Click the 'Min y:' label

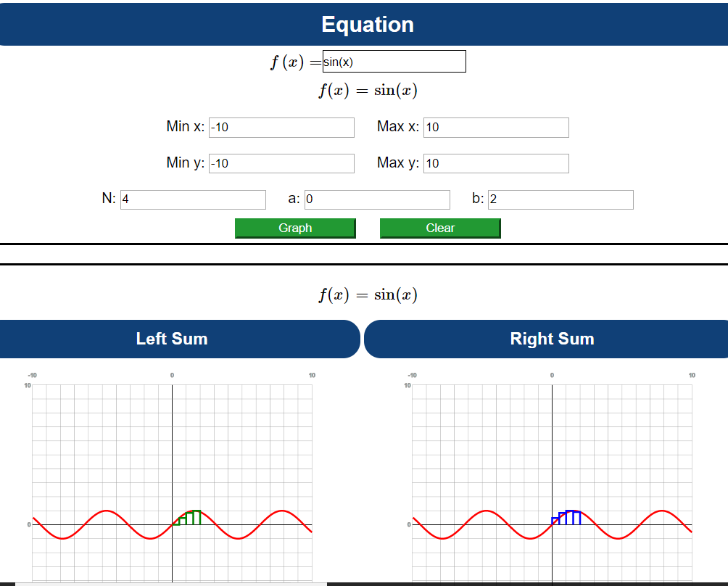pyautogui.click(x=185, y=162)
